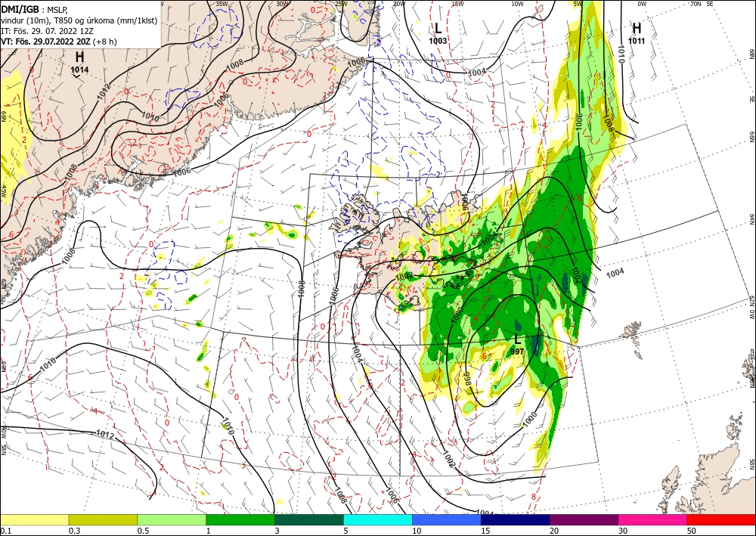Click the '0.3' legend value

coord(74,531)
